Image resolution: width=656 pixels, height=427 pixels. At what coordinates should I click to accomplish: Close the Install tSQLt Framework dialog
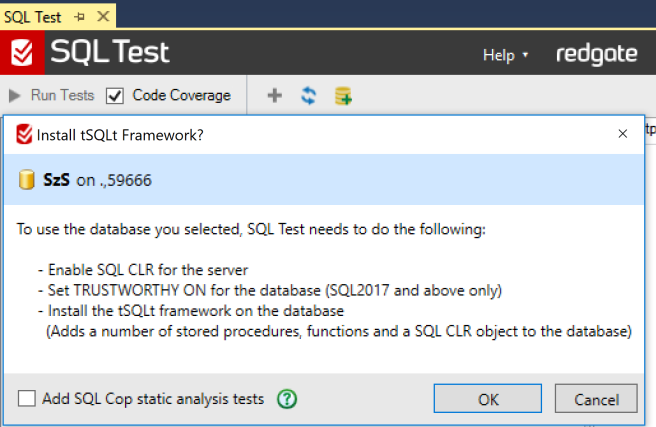click(623, 132)
